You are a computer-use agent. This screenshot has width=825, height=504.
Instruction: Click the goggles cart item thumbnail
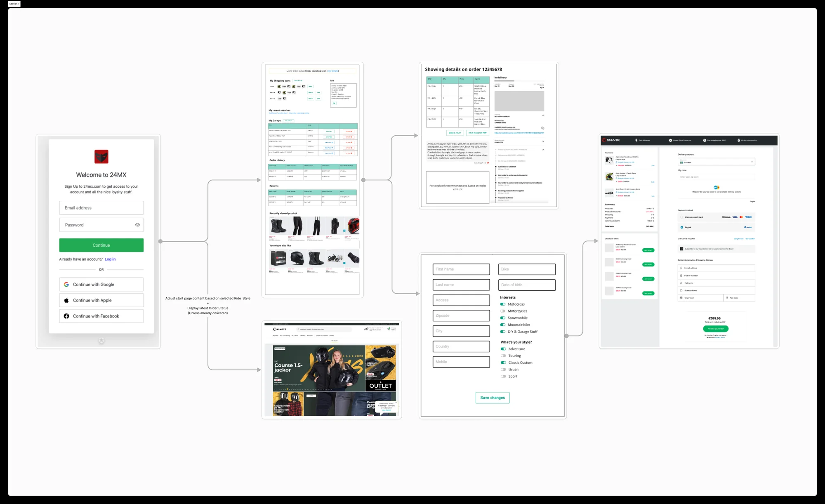[x=609, y=193]
